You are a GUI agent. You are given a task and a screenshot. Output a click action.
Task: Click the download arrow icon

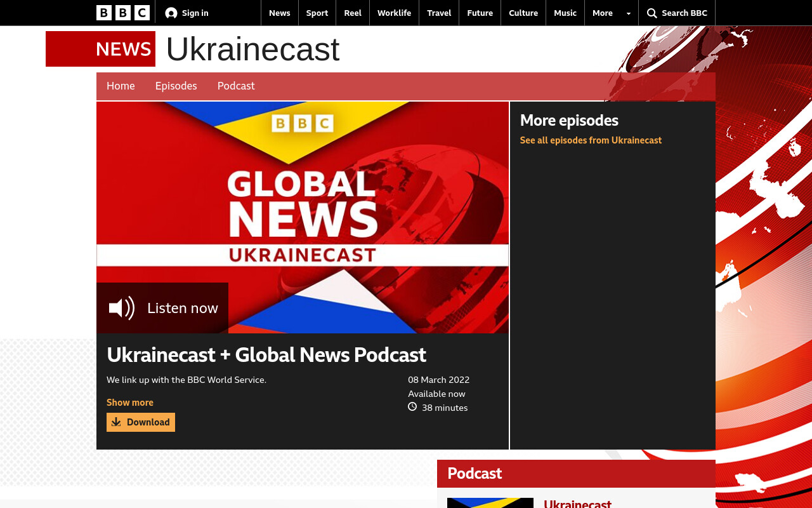(116, 422)
